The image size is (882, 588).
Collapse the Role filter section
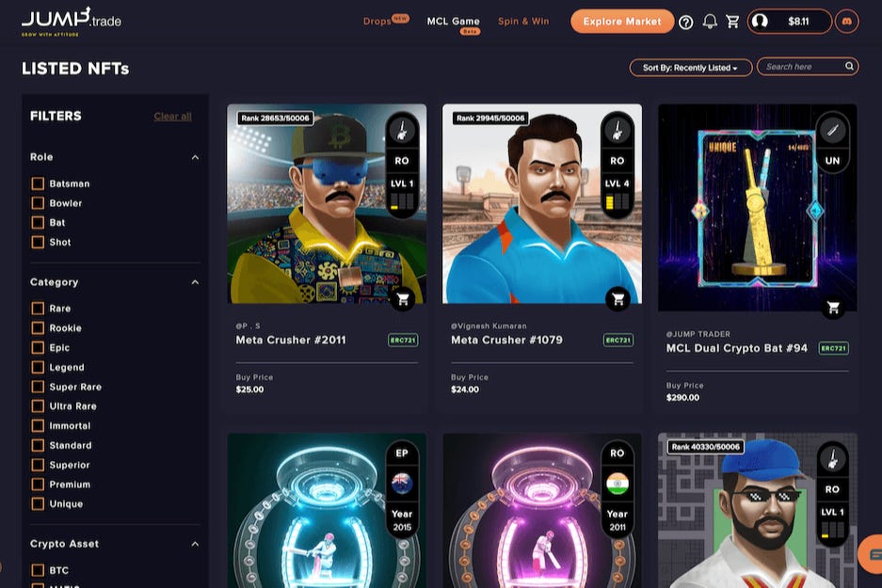pos(195,157)
